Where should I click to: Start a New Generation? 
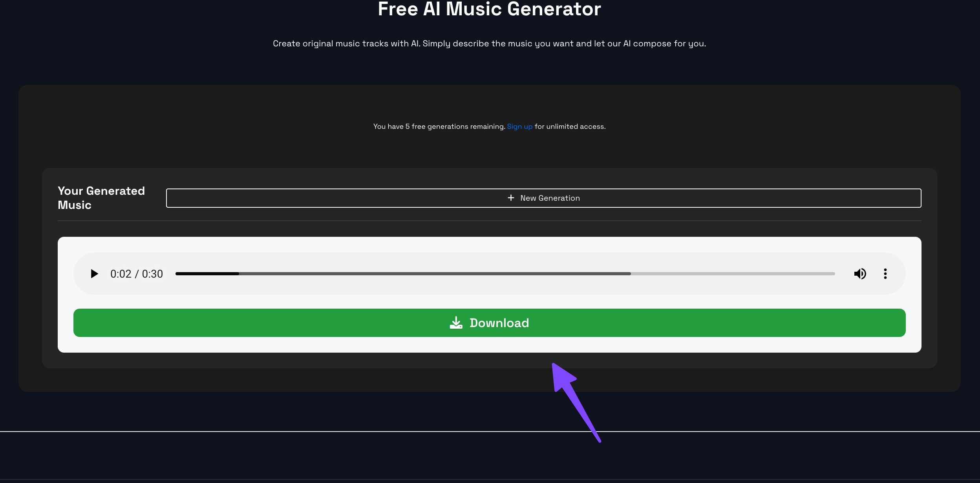coord(543,198)
